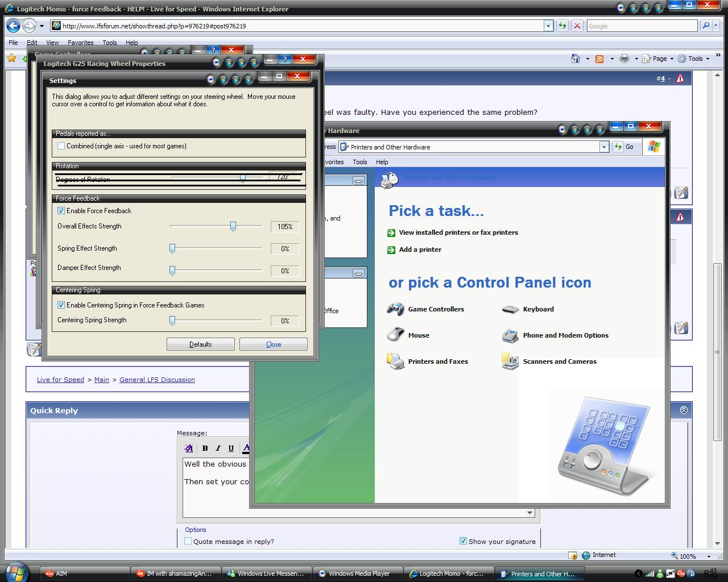
Task: Open the Favorites menu in Internet Explorer
Action: click(81, 43)
